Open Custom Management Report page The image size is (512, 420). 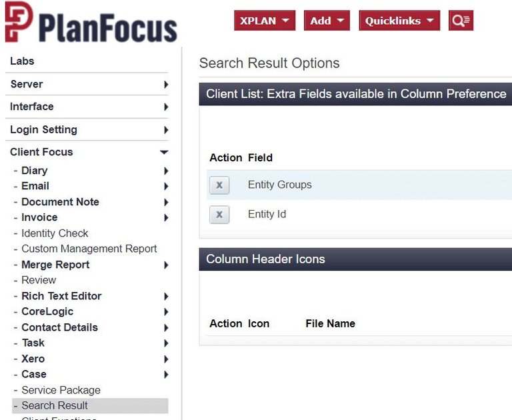pos(89,249)
